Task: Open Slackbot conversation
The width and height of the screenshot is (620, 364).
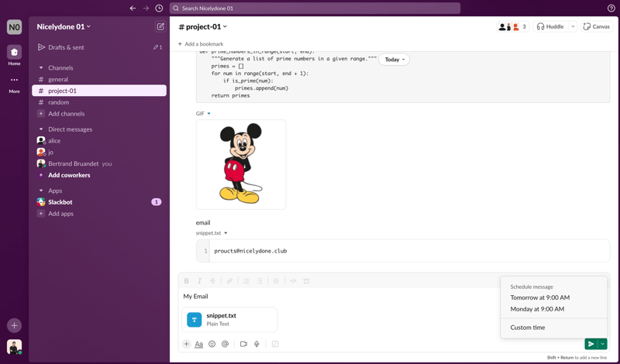Action: (99, 202)
